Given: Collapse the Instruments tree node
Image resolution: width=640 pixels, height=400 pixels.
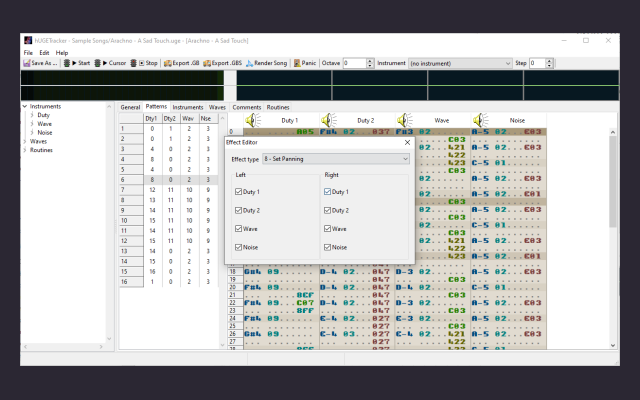Looking at the screenshot, I should [x=25, y=106].
